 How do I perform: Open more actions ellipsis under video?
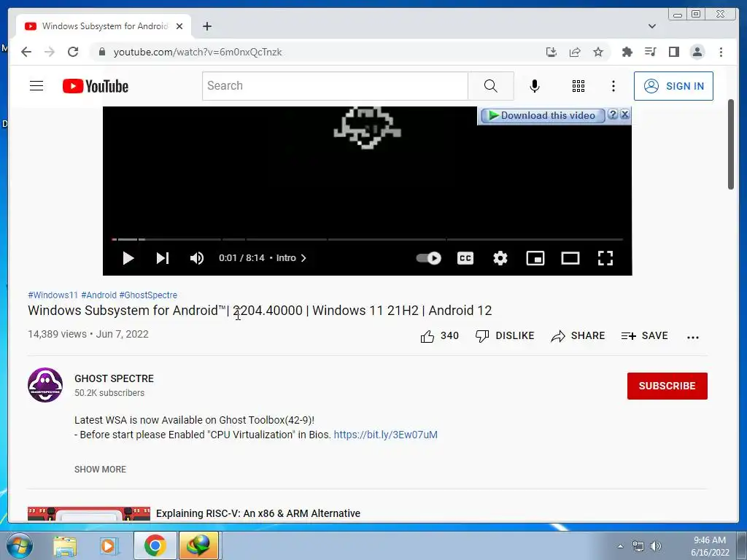point(693,337)
